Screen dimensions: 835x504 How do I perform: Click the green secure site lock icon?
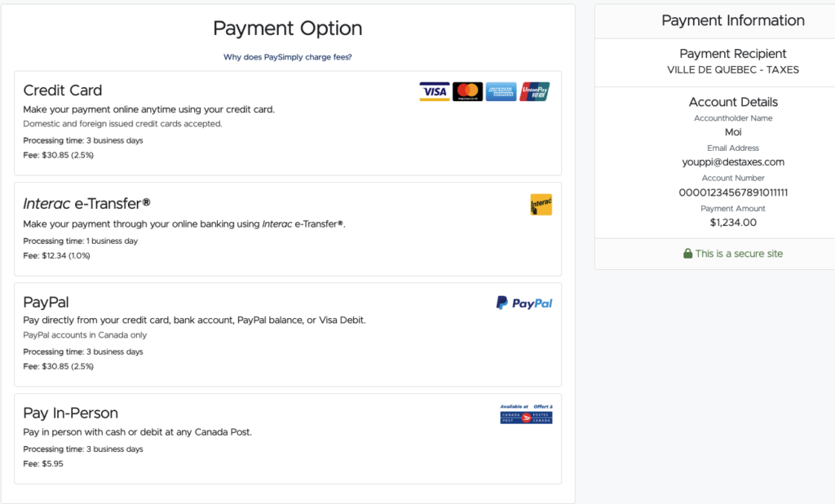point(687,254)
